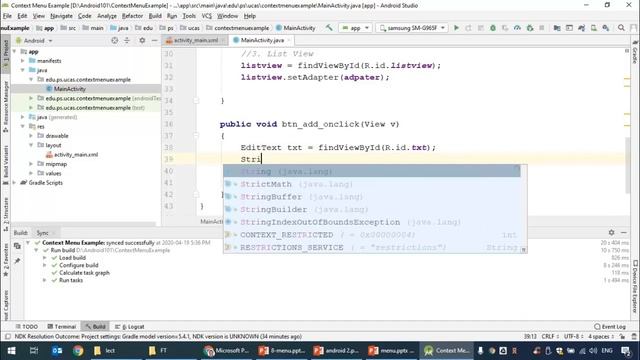This screenshot has width=640, height=360.
Task: Collapse the res folder
Action: click(23, 127)
